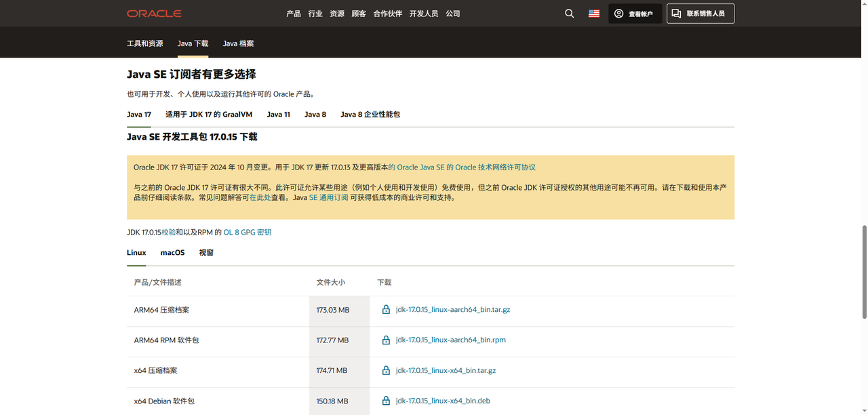868x415 pixels.
Task: Switch to the macOS platform tab
Action: tap(172, 253)
